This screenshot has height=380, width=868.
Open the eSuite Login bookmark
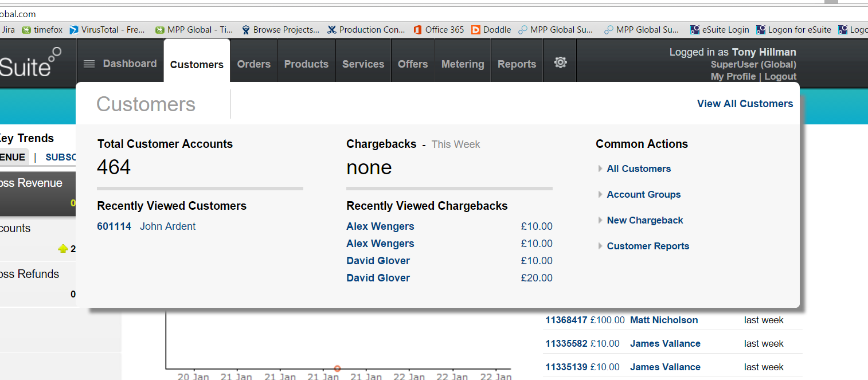pos(720,30)
